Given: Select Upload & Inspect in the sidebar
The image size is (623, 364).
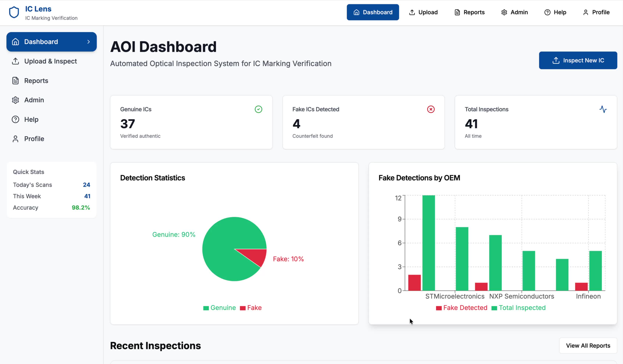Looking at the screenshot, I should [50, 61].
